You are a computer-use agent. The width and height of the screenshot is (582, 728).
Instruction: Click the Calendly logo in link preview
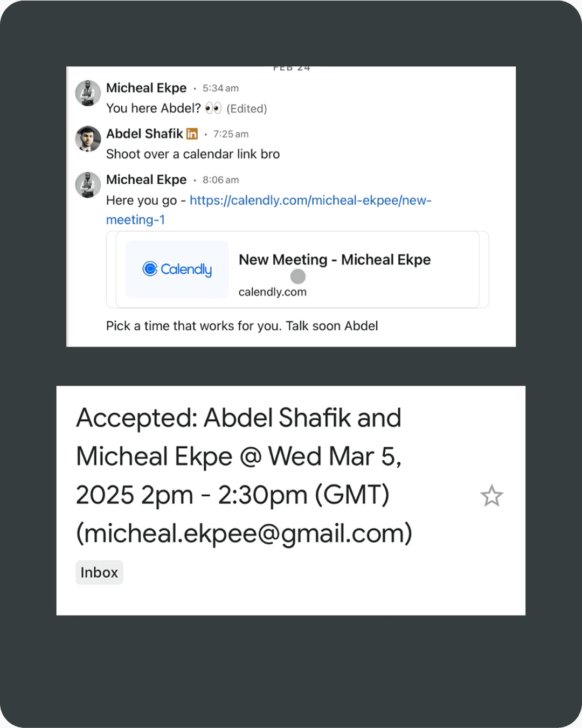coord(177,269)
